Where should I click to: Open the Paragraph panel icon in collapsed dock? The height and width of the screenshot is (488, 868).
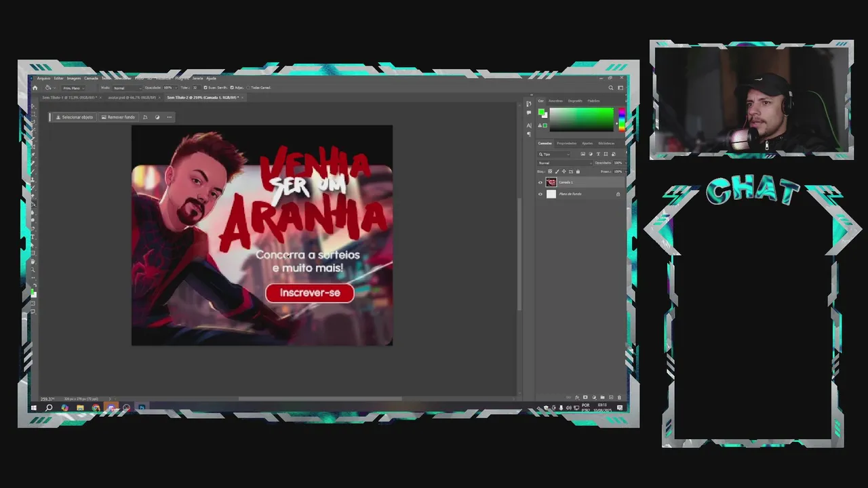point(529,134)
